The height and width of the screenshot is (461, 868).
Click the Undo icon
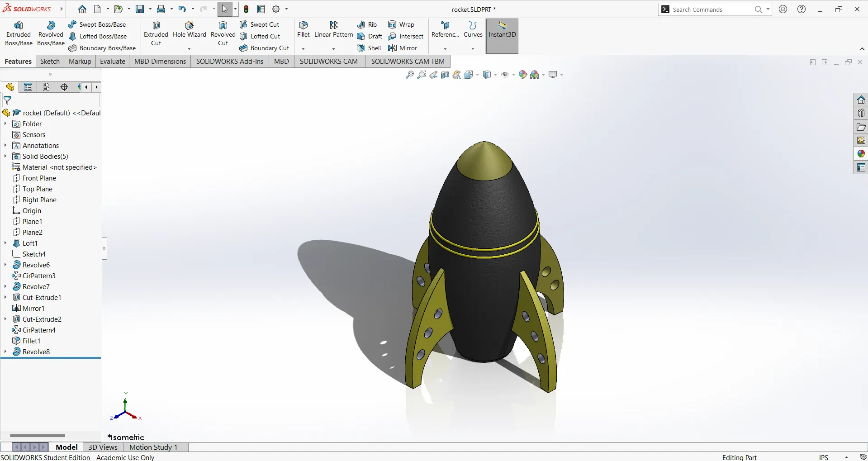click(182, 9)
